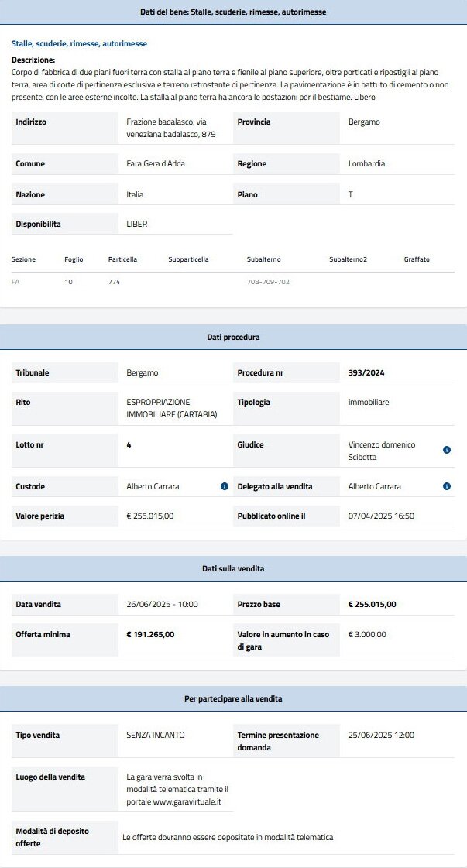
Task: Click Comune value 'Fara Gera d'Adda'
Action: (156, 164)
